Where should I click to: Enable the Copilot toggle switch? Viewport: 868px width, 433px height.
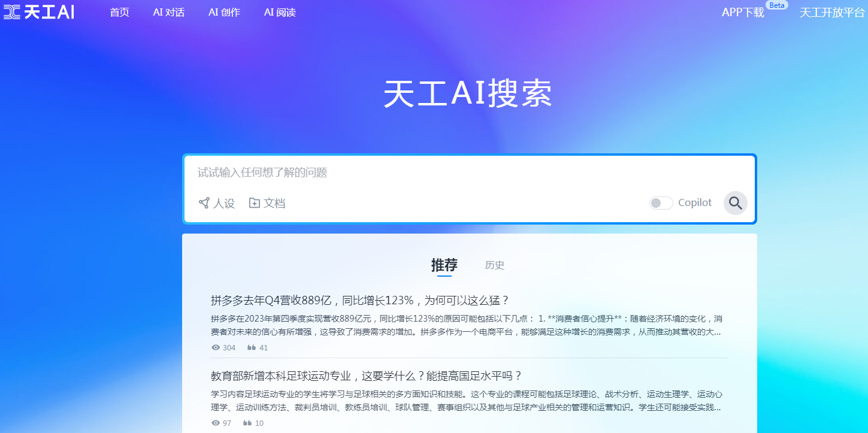(x=661, y=203)
